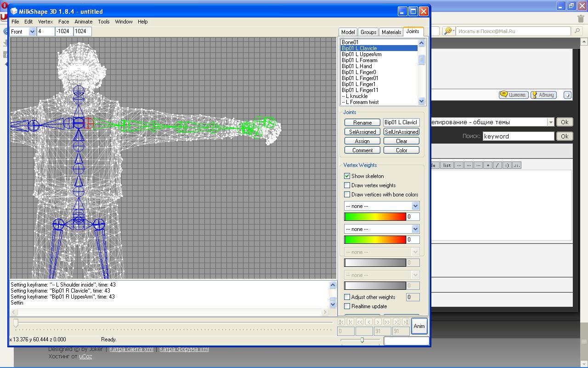Click the Anim animation mode button
588x368 pixels.
point(419,326)
